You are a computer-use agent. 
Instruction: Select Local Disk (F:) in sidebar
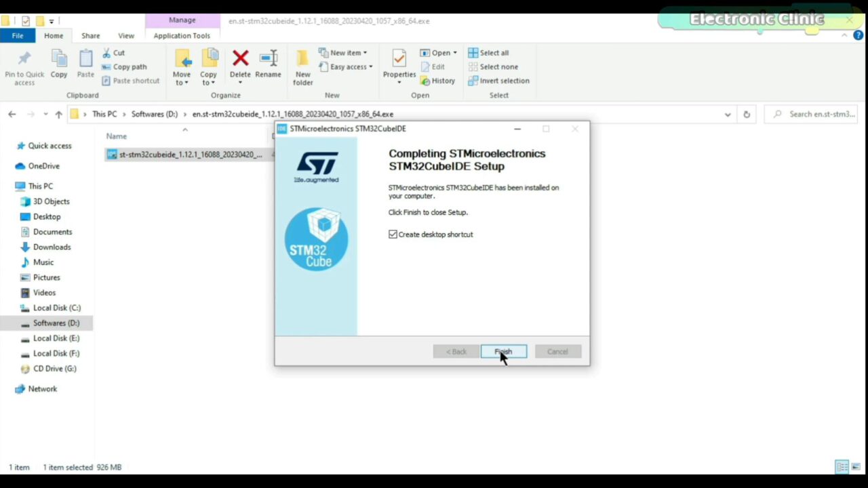coord(56,353)
